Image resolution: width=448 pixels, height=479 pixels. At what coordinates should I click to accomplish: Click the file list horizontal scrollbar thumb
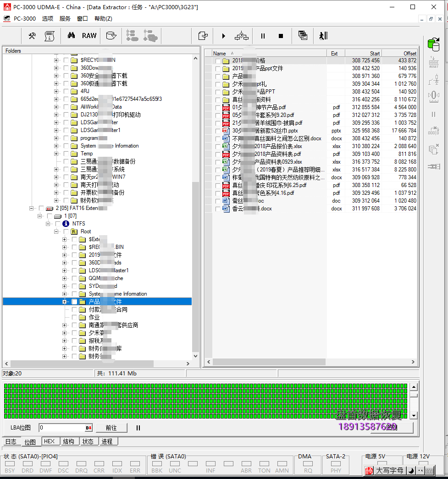coord(269,362)
